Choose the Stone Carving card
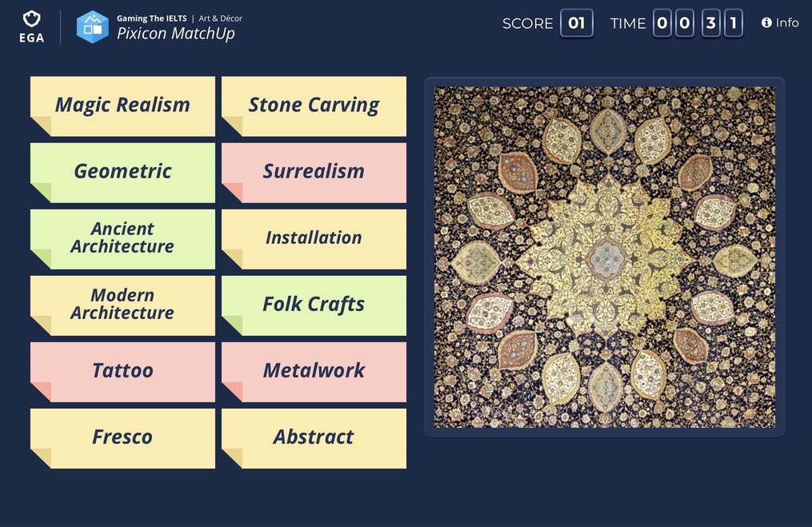The height and width of the screenshot is (527, 812). click(x=314, y=106)
